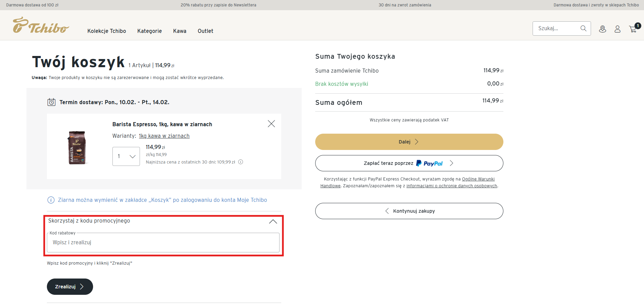Screen dimensions: 644x306
Task: Go to the Outlet section
Action: pos(205,31)
